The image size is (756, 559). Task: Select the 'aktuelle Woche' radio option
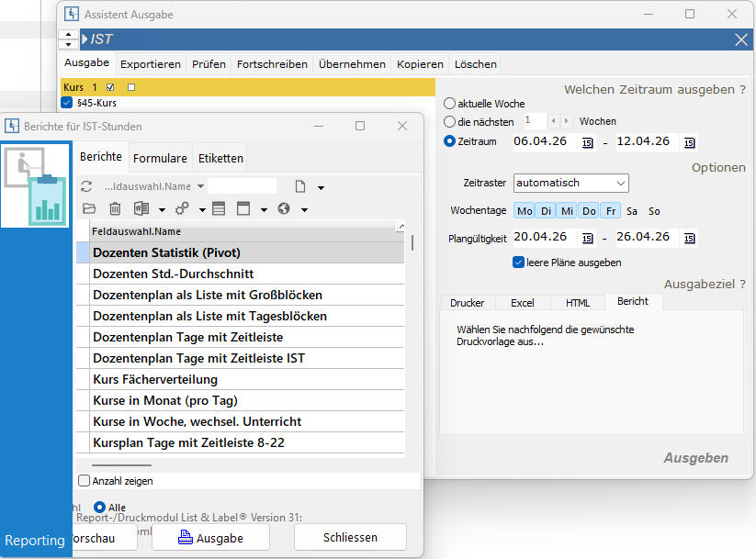point(449,104)
